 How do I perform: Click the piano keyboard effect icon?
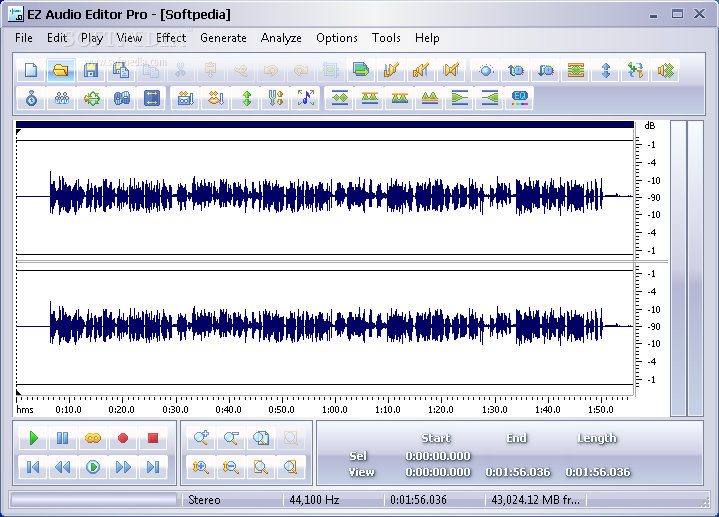(x=185, y=98)
